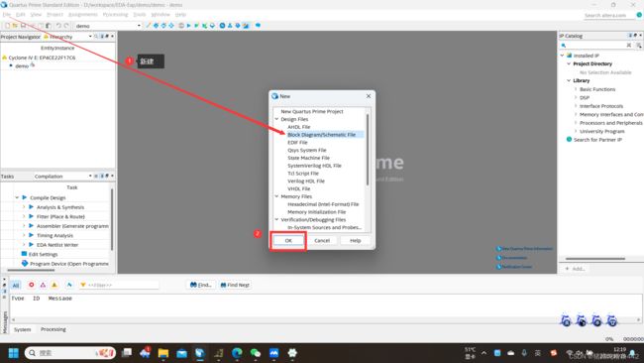Open WeChat from the taskbar

coord(256,353)
